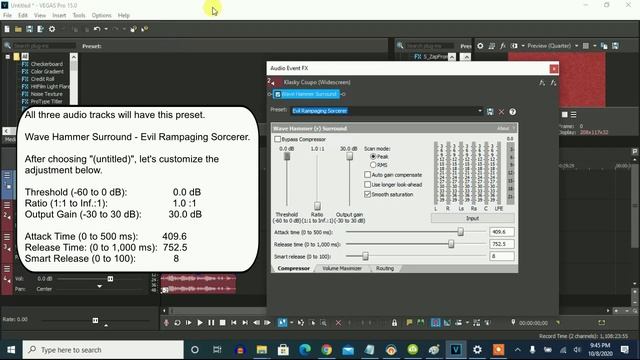This screenshot has height=360, width=640.
Task: Open the File menu
Action: coord(7,15)
